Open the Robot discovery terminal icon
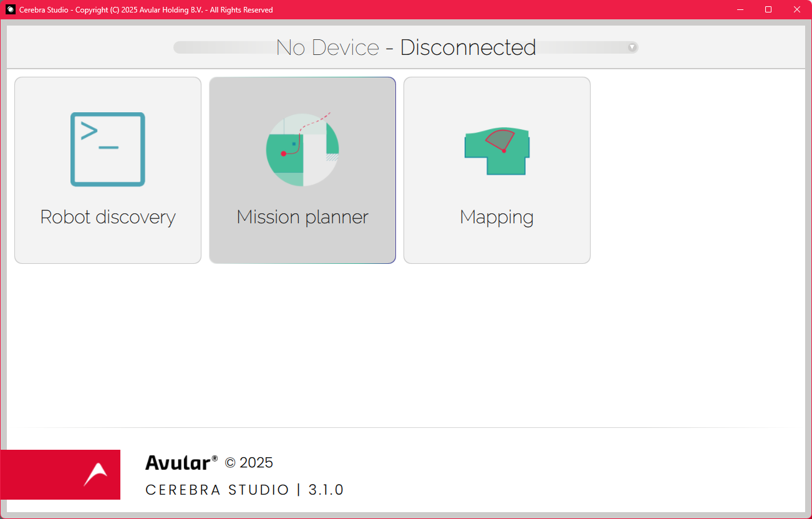 click(108, 149)
